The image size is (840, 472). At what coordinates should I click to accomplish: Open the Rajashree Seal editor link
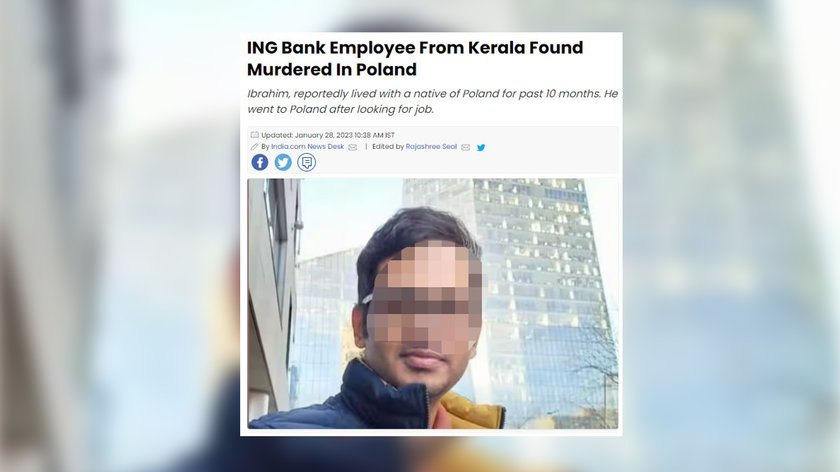[431, 147]
